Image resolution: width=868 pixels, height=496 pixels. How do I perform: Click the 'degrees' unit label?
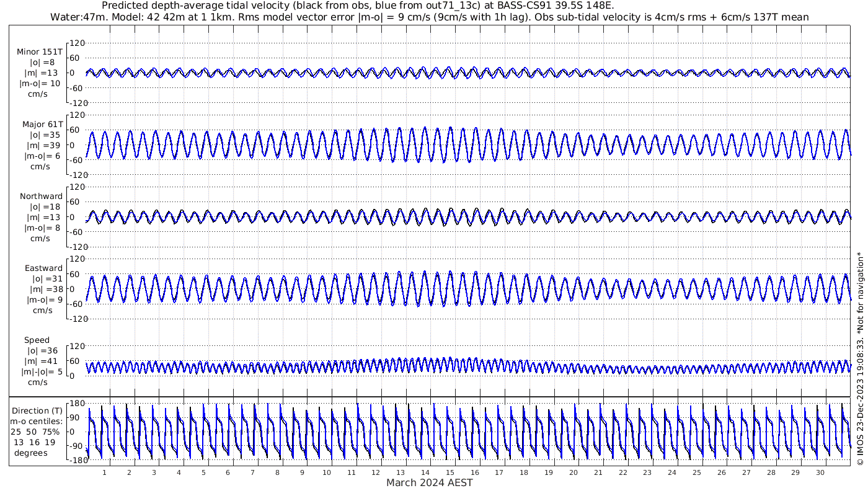click(30, 453)
